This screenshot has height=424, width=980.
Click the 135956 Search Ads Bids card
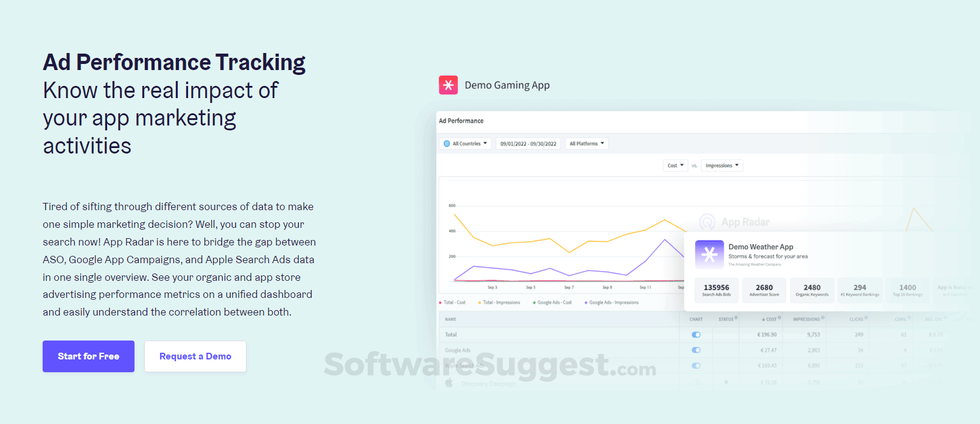pos(716,290)
